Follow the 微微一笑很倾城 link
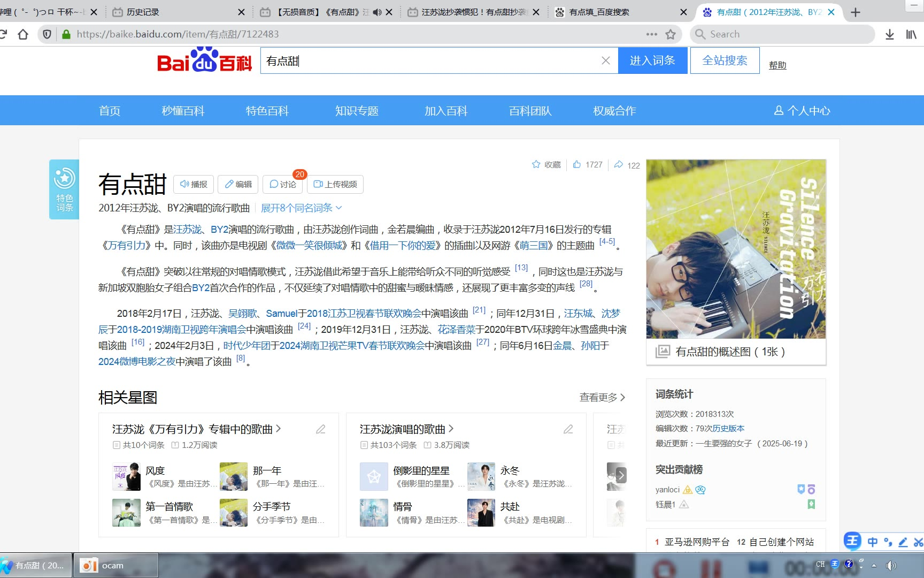 pyautogui.click(x=310, y=245)
